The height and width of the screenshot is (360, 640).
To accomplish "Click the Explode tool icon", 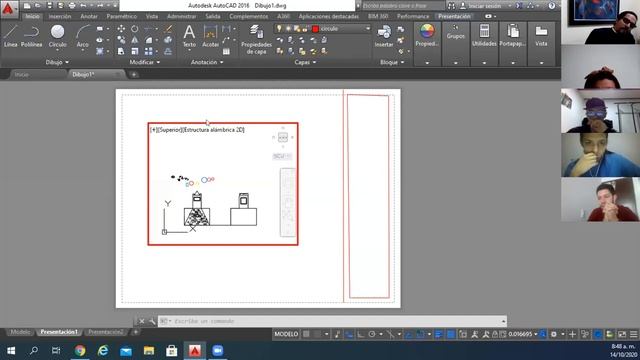I will (168, 40).
